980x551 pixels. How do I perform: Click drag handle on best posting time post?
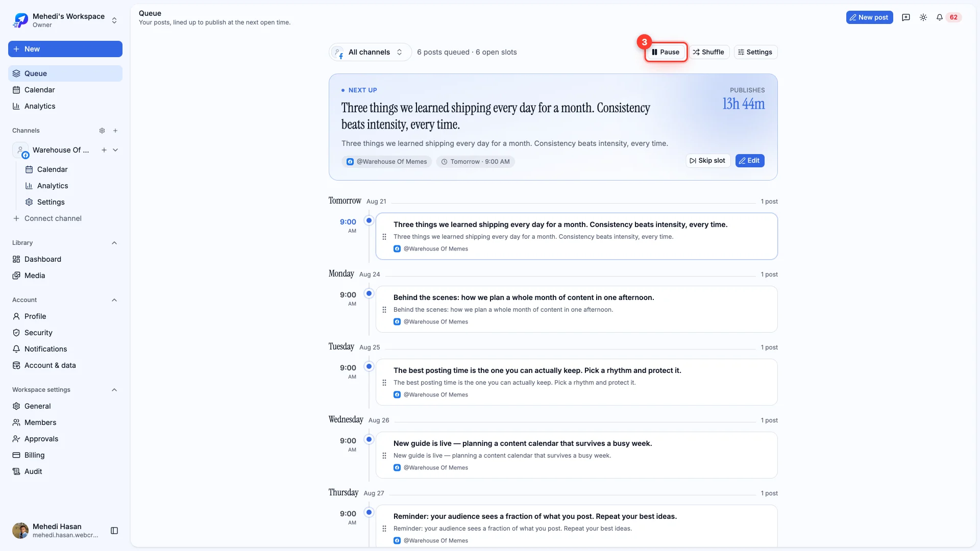point(384,383)
